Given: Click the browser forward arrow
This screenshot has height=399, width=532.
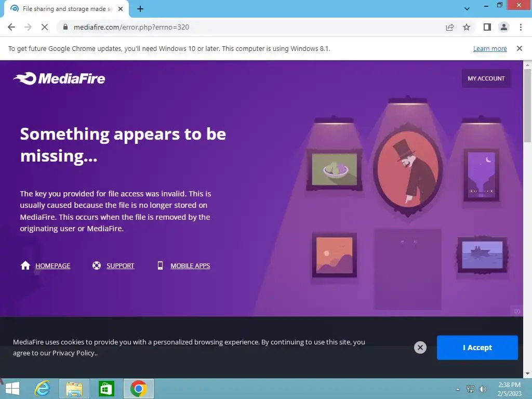Looking at the screenshot, I should coord(28,27).
